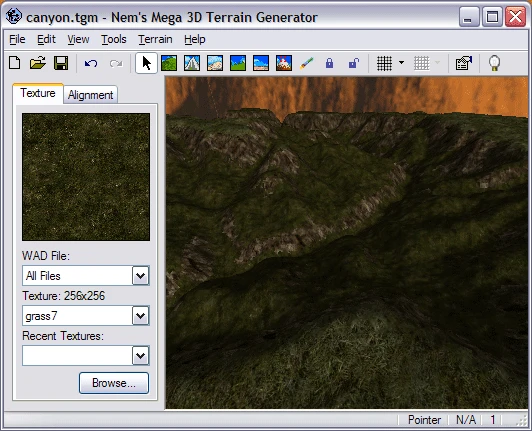Open the File menu

click(x=17, y=39)
